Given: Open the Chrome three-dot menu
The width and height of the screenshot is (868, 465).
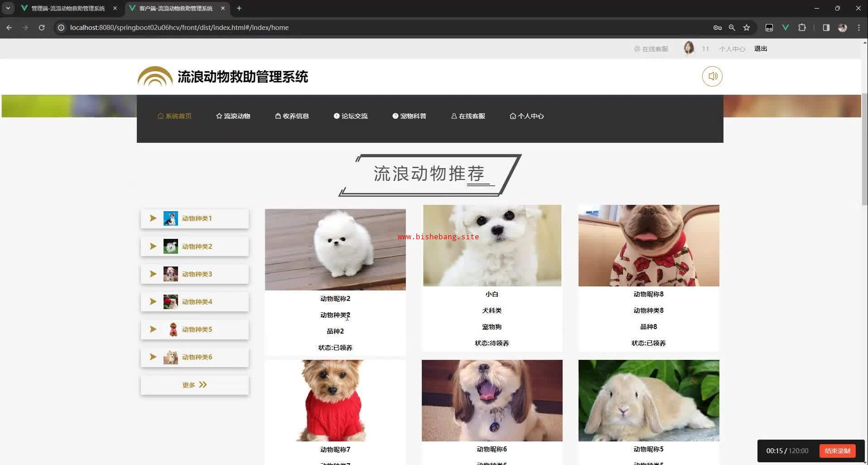Looking at the screenshot, I should tap(858, 28).
